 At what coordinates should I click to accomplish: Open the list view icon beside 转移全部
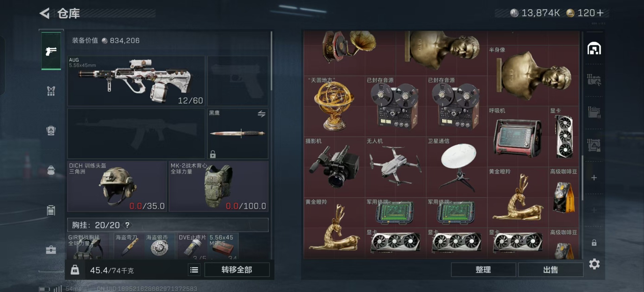click(x=194, y=270)
